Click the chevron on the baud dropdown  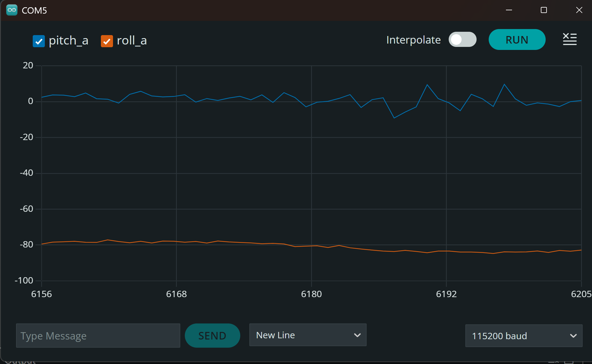[573, 336]
